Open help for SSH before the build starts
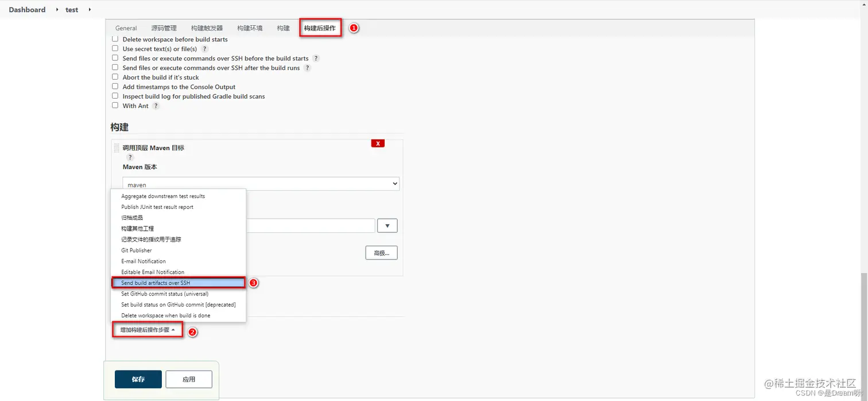This screenshot has width=868, height=401. pos(316,59)
